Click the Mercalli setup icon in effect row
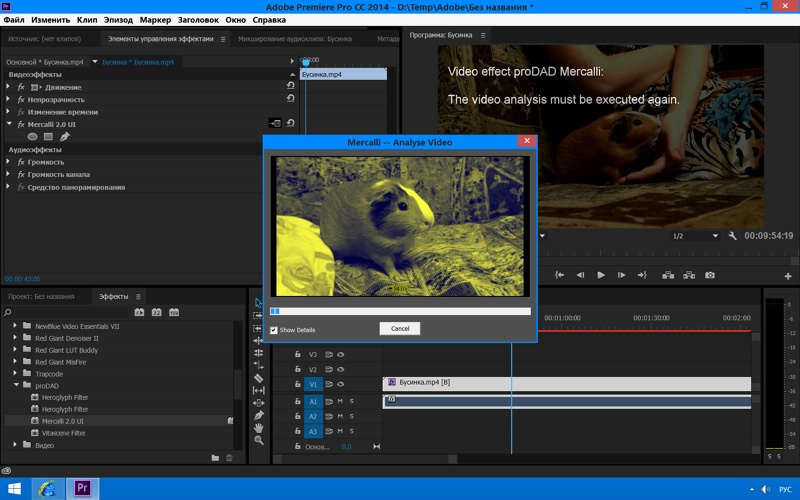Viewport: 800px width, 500px height. tap(275, 123)
